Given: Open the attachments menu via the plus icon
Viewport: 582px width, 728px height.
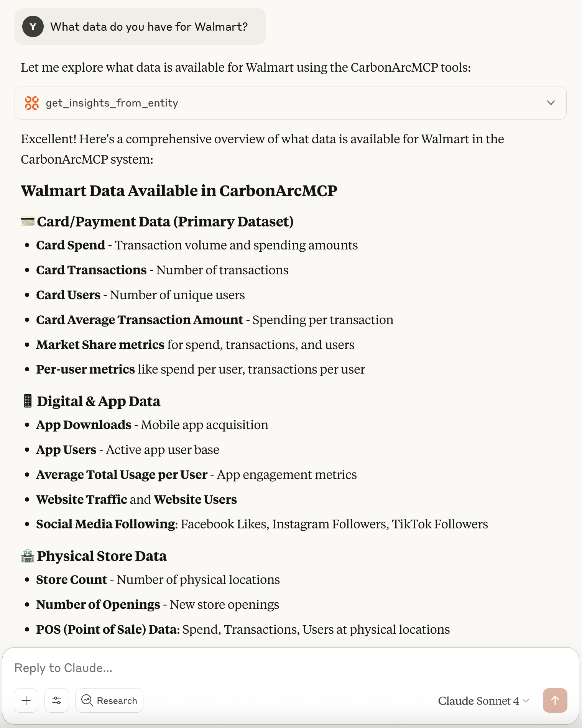Looking at the screenshot, I should pyautogui.click(x=26, y=700).
